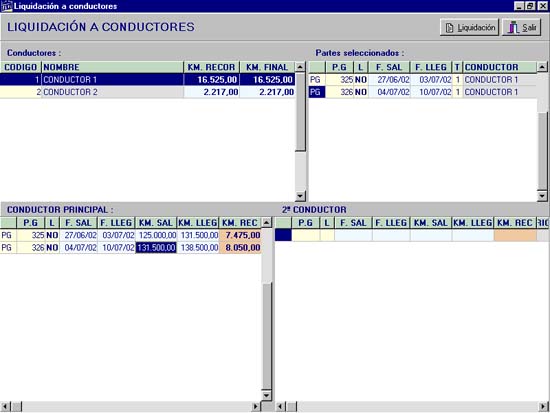Click the NO liquidated flag for part 326 in Conductor Principal
The image size is (550, 413).
(52, 248)
